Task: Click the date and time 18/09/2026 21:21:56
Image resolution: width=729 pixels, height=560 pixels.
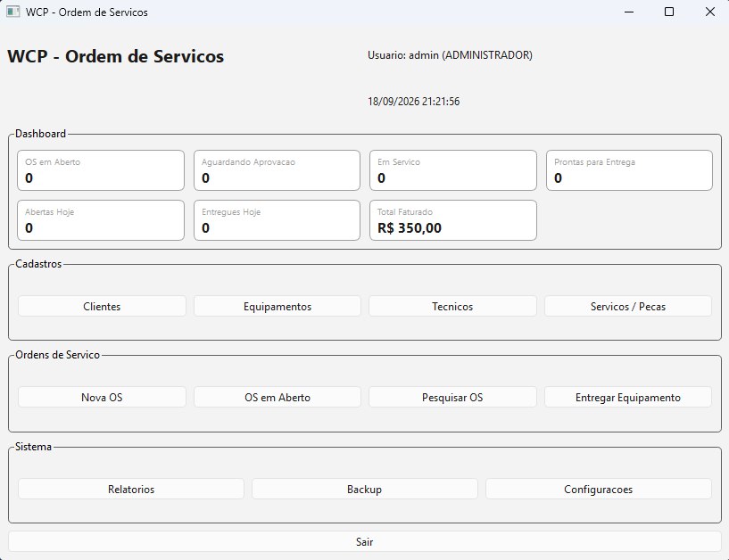Action: [x=414, y=102]
